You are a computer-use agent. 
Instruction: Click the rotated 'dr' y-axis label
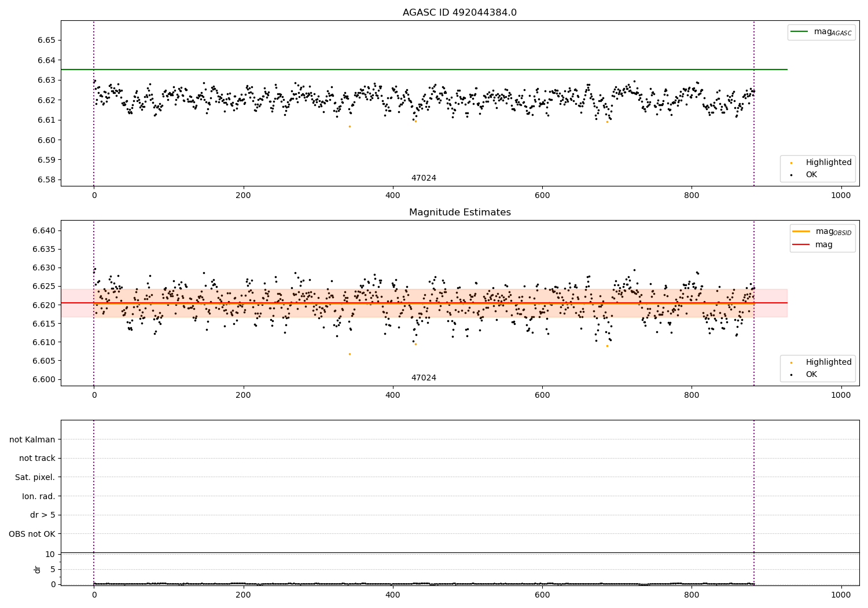[x=38, y=569]
